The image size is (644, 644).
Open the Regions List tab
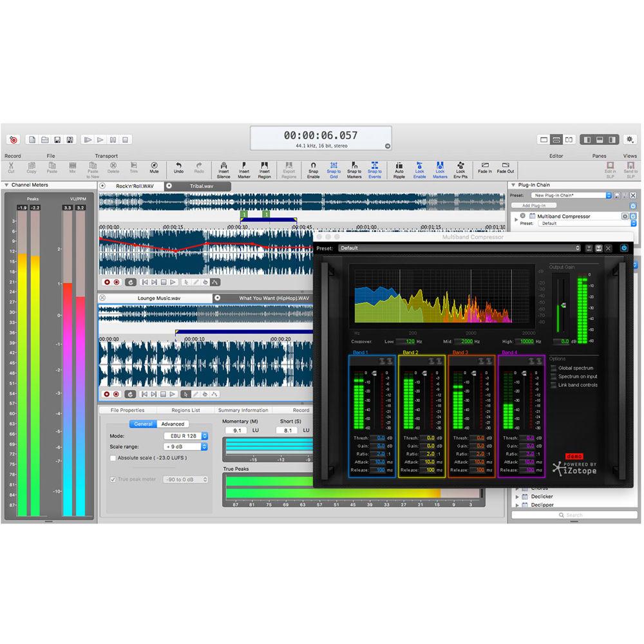(x=186, y=410)
